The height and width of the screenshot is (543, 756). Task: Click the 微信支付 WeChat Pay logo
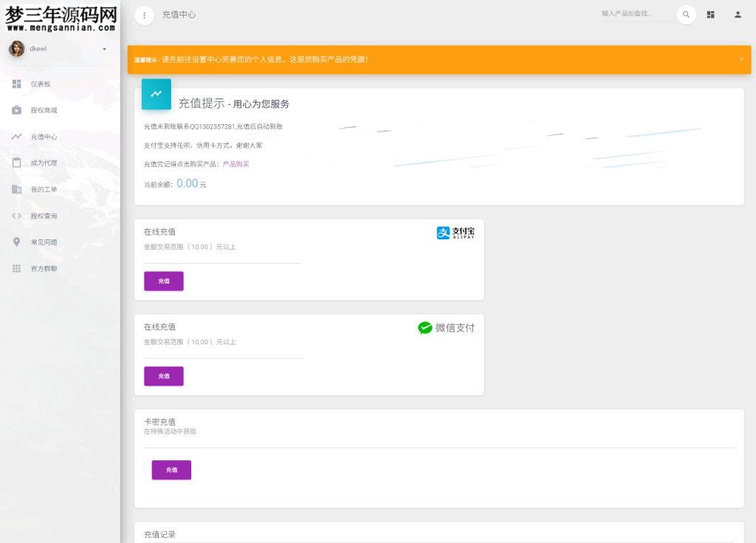(446, 327)
